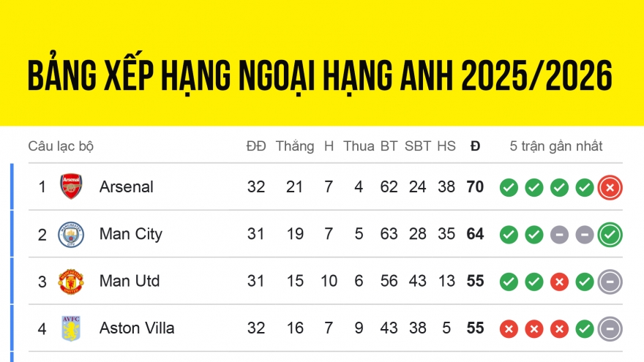Click the Arsenal club crest

coord(71,187)
